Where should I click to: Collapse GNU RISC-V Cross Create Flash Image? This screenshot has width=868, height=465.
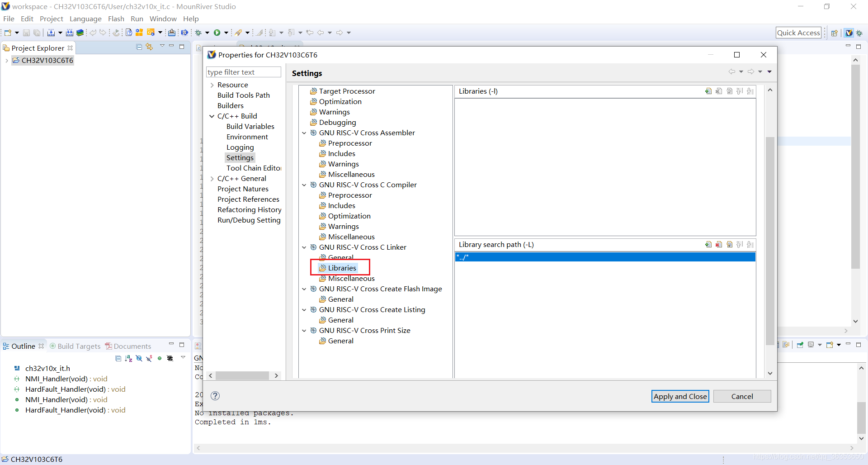[x=304, y=289]
